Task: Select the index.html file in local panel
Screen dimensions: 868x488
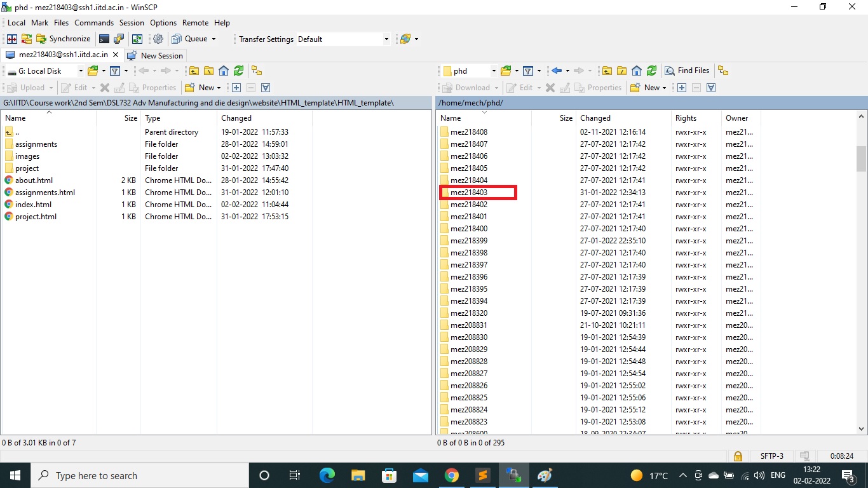Action: [x=34, y=205]
